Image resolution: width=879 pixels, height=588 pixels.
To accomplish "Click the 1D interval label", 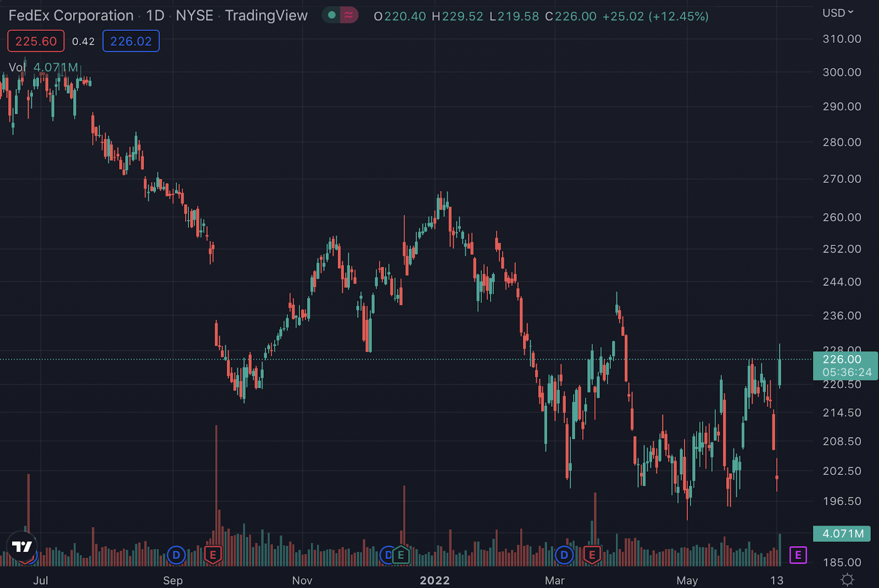I will click(155, 15).
